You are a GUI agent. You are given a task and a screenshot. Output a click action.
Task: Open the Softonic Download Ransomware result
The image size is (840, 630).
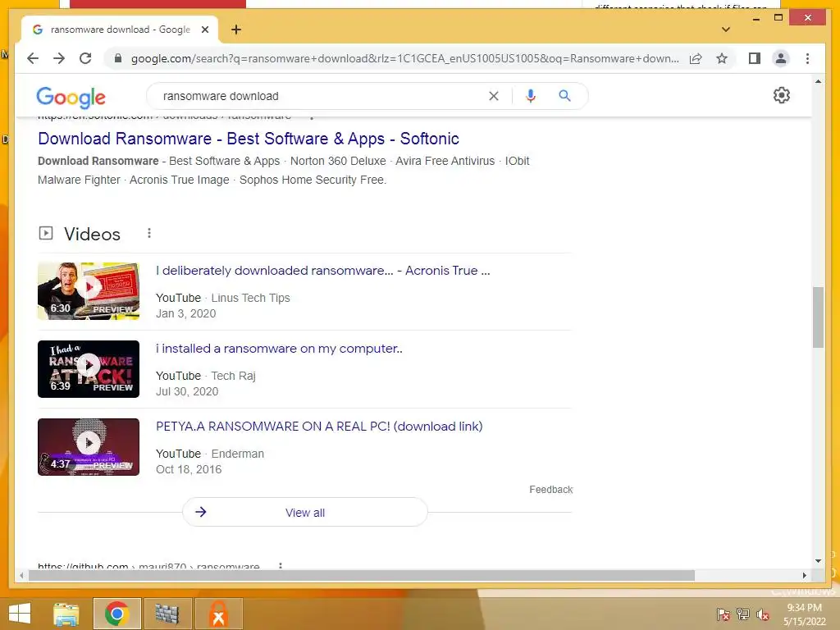pyautogui.click(x=249, y=139)
